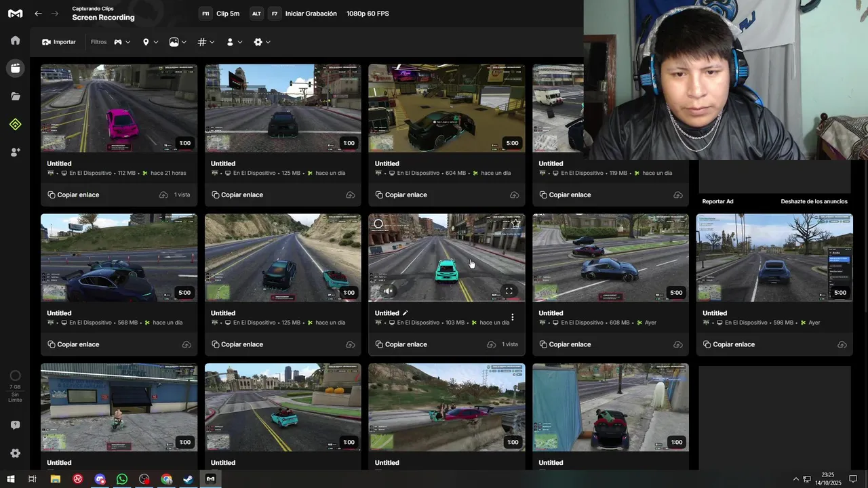The height and width of the screenshot is (488, 868).
Task: Open the help chat sidebar icon
Action: 15,425
